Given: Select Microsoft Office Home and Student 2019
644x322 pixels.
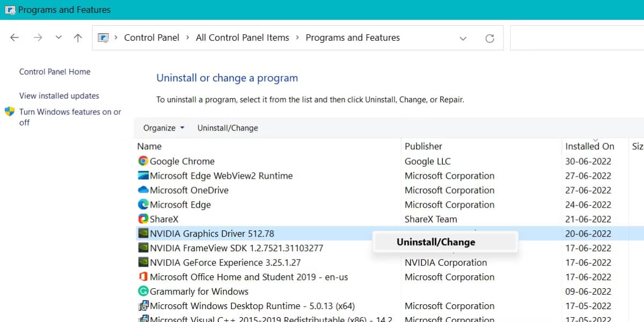Looking at the screenshot, I should pyautogui.click(x=248, y=277).
